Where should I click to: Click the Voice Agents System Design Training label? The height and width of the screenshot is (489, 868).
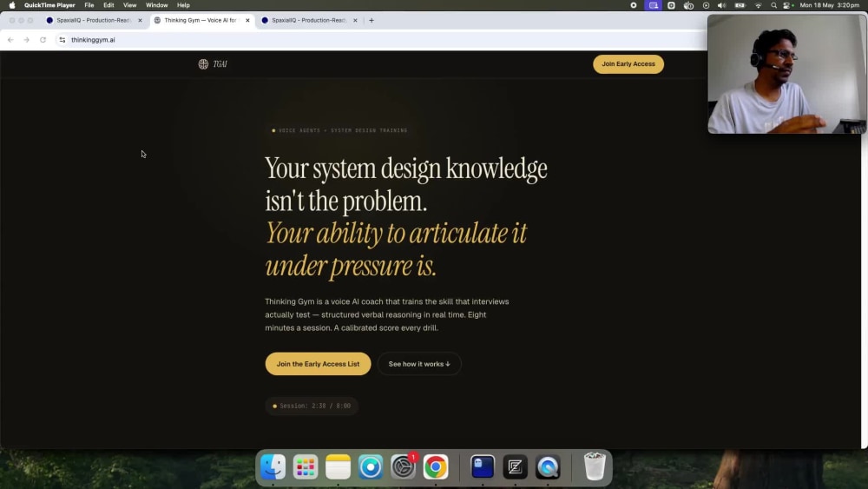point(340,130)
